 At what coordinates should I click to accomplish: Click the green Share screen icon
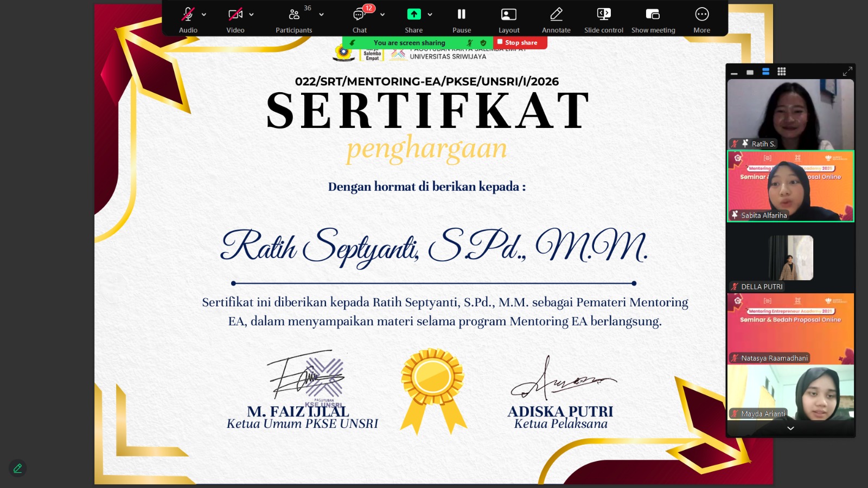click(x=414, y=14)
